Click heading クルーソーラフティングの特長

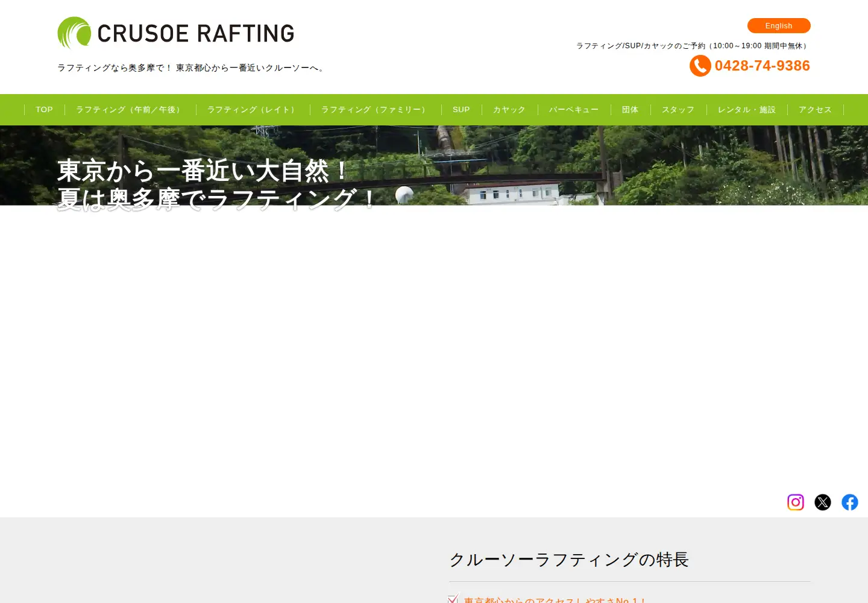tap(569, 560)
